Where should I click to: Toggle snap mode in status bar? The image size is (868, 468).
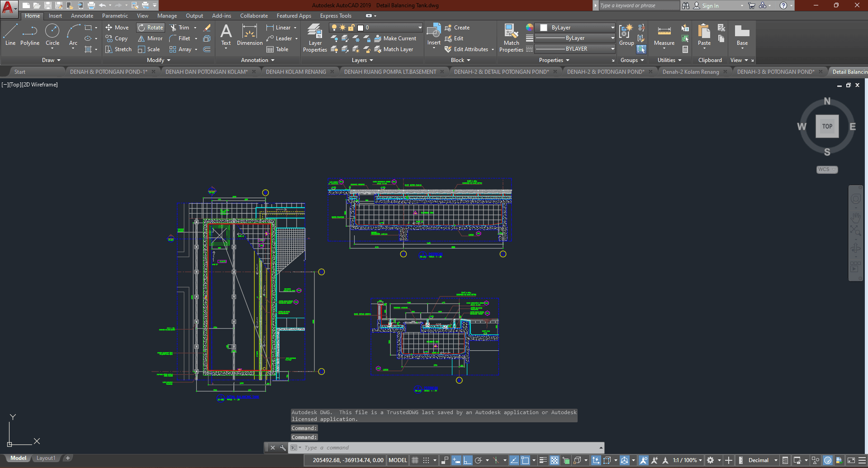(x=426, y=460)
